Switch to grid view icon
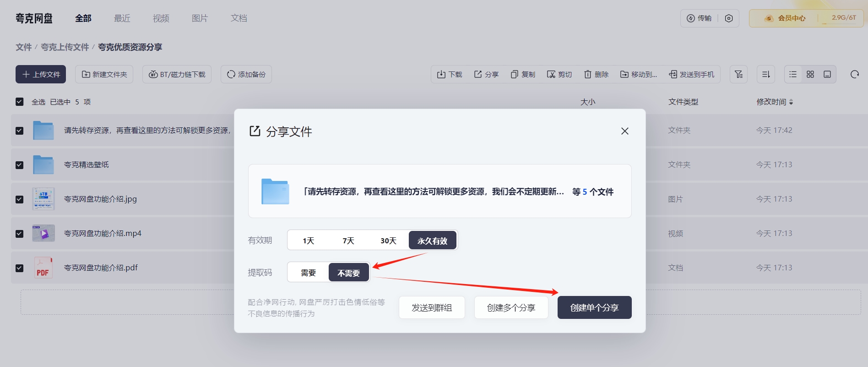The image size is (868, 367). 810,74
